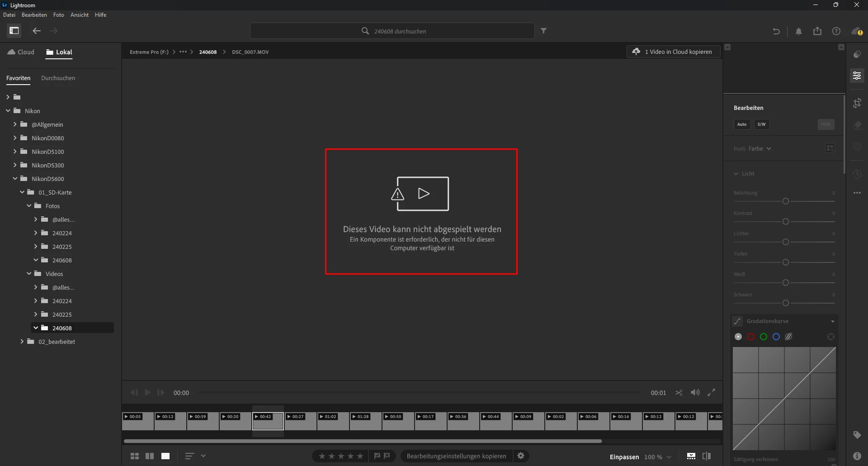Viewport: 868px width, 466px height.
Task: Apply Auto edit button
Action: point(742,124)
